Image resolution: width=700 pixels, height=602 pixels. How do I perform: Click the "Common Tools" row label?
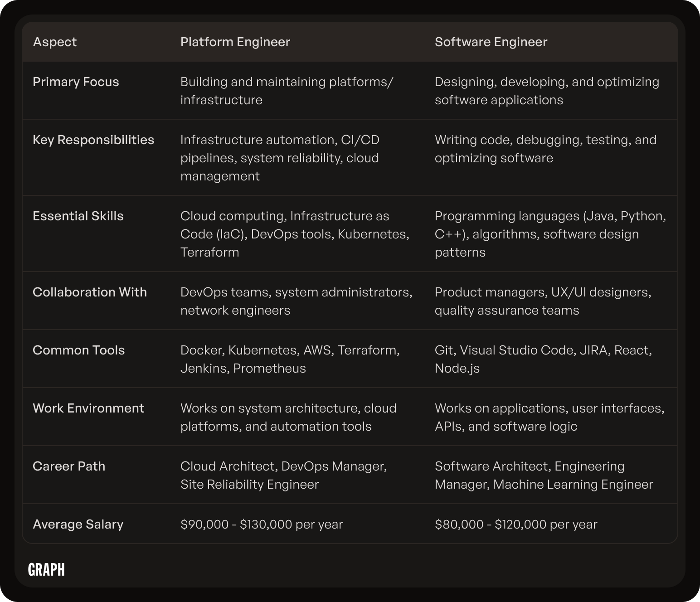point(79,350)
